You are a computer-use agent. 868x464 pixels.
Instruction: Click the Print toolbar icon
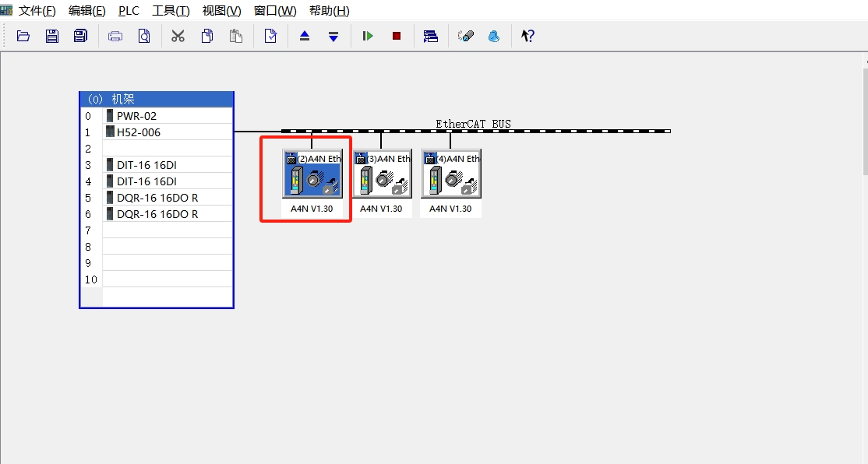point(115,36)
